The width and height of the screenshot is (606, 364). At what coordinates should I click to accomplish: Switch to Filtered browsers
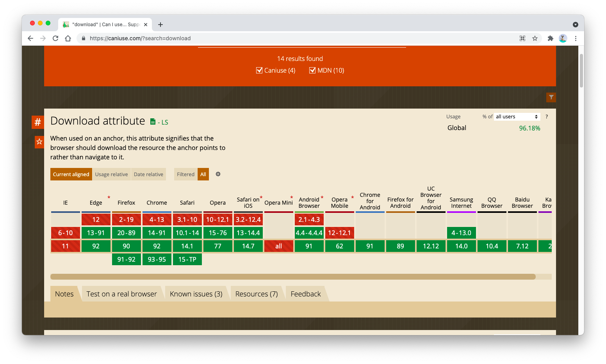click(x=185, y=174)
